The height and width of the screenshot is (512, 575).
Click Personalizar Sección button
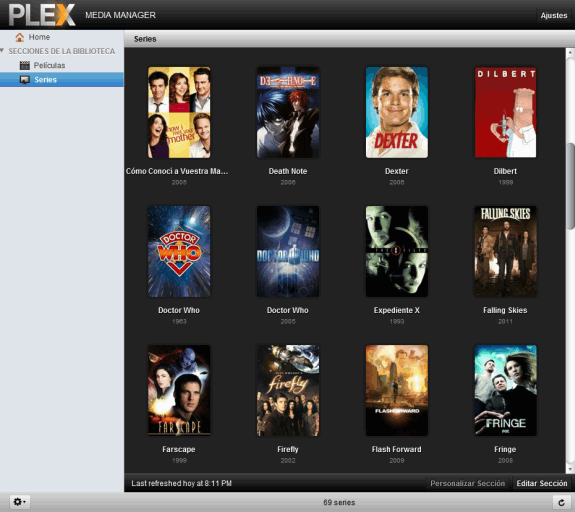(x=468, y=483)
